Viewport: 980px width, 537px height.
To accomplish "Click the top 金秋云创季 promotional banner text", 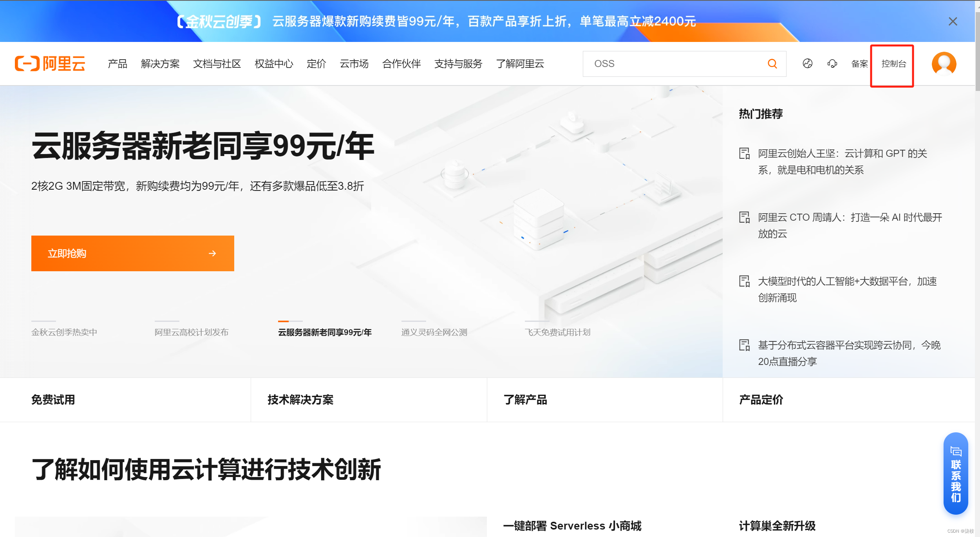I will 436,21.
